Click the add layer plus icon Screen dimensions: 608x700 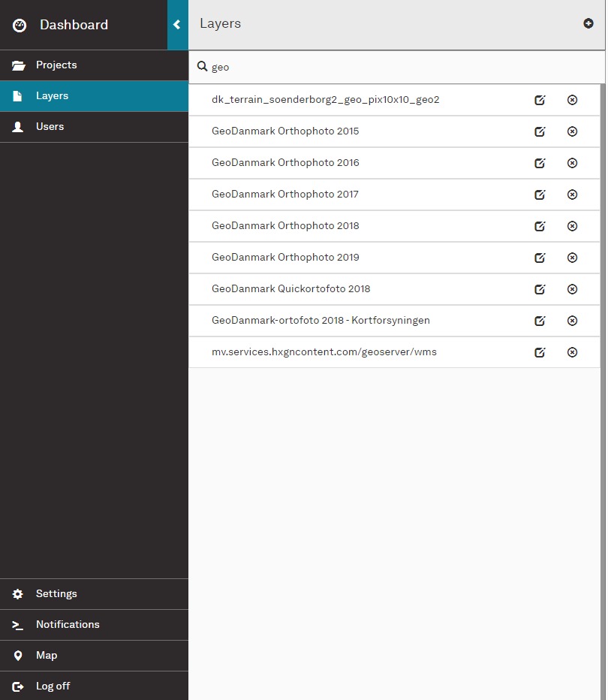coord(588,23)
